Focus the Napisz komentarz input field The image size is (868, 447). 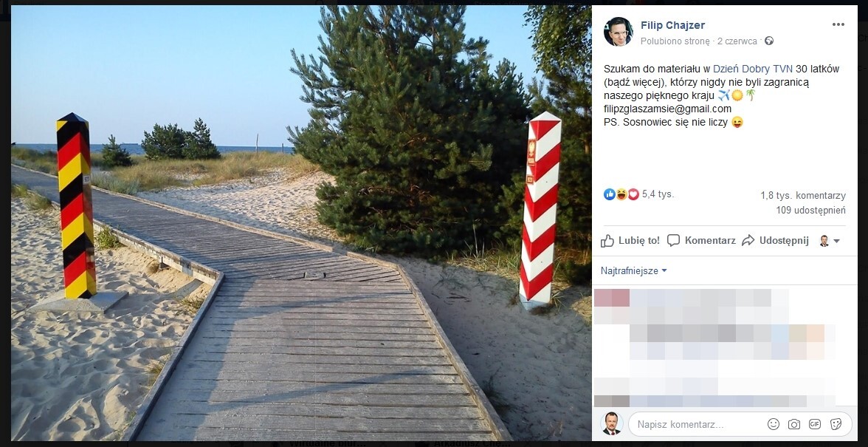tap(697, 425)
